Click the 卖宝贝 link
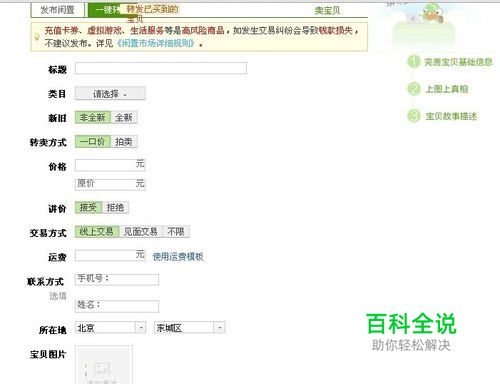 pyautogui.click(x=327, y=11)
